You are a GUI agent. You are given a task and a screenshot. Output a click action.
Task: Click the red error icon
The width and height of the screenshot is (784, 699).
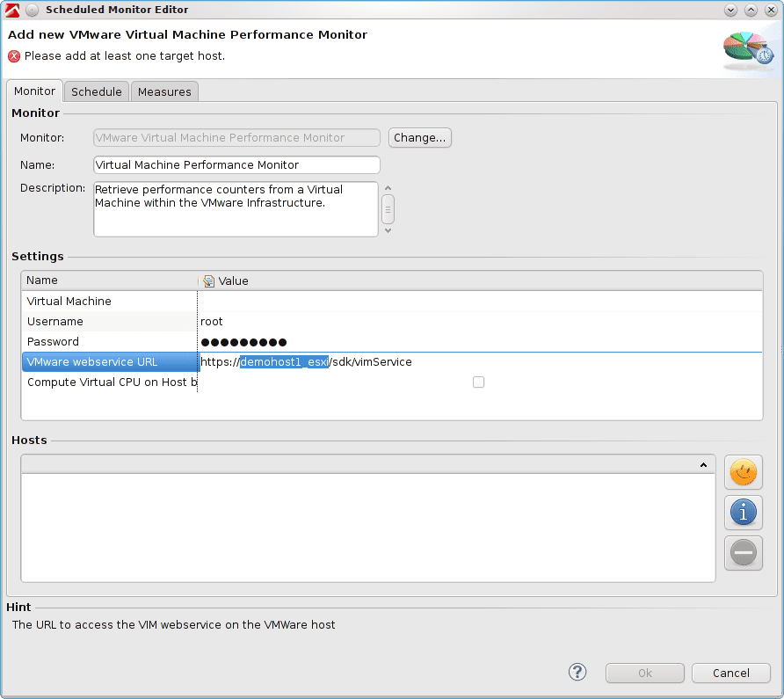14,56
